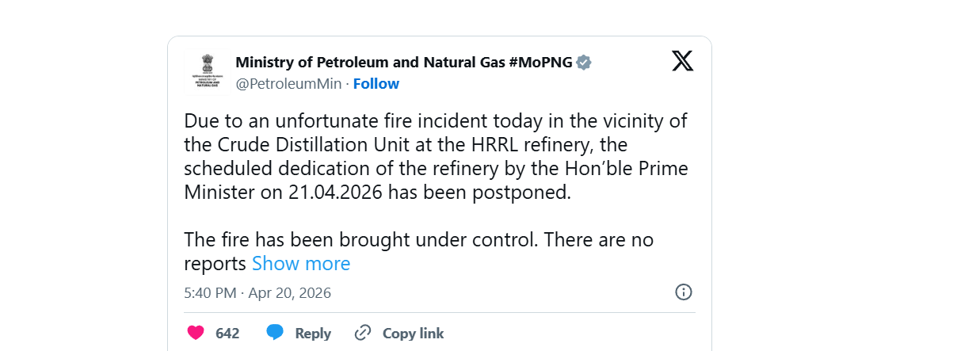Screen dimensions: 980x351
Task: Open the Ministry of Petroleum profile picture
Action: coord(208,73)
